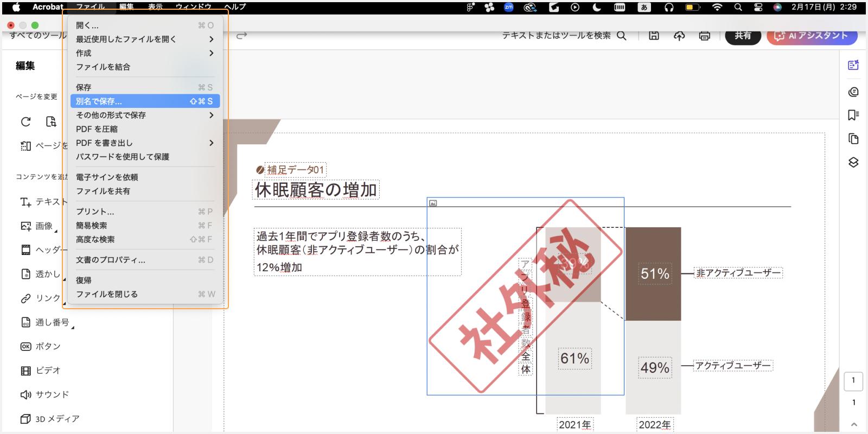Open the AI summary panel icon in right rail

click(853, 65)
